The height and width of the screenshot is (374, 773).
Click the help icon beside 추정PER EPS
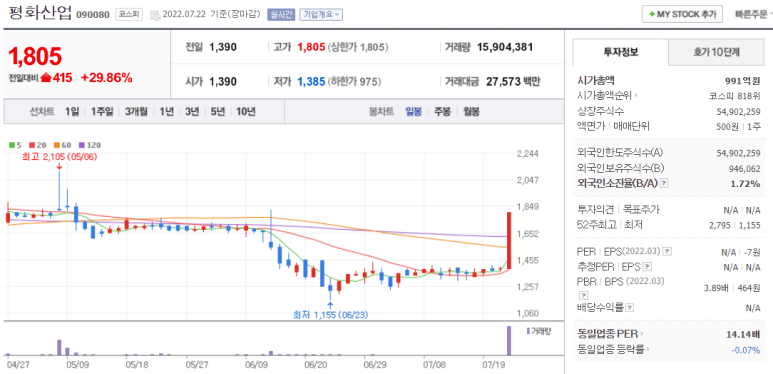coord(648,267)
